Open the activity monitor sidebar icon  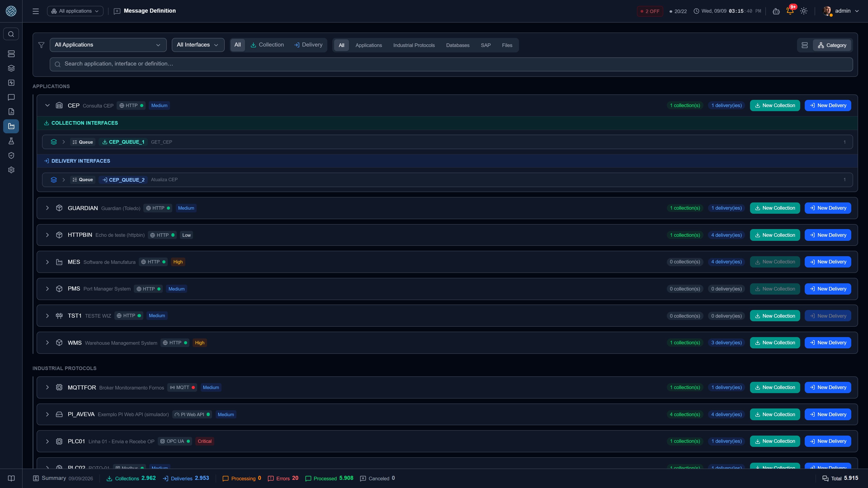[x=11, y=83]
